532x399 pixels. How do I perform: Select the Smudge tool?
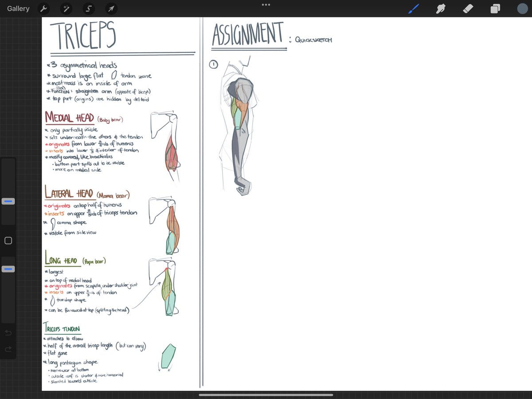click(x=441, y=8)
